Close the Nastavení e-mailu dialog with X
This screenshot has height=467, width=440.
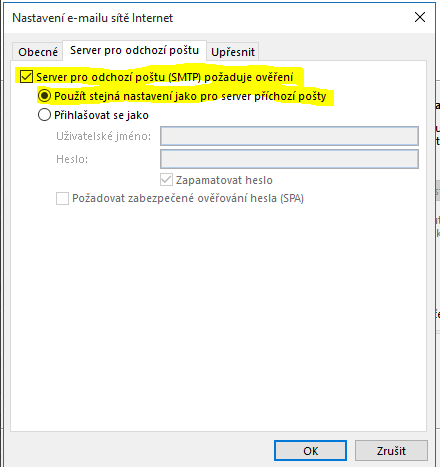[x=420, y=17]
